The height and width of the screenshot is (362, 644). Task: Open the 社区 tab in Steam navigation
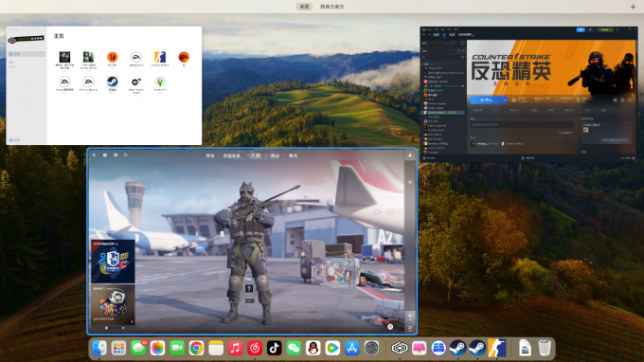(x=452, y=35)
